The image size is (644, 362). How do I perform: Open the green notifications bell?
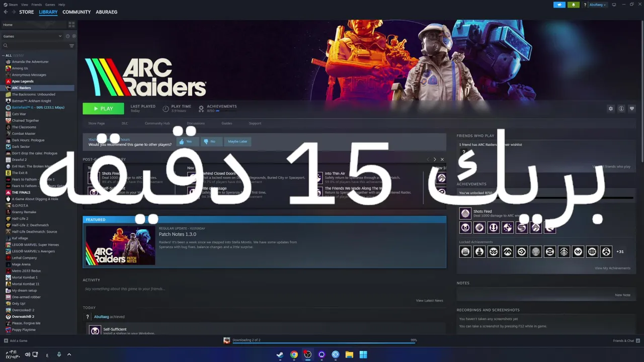click(573, 5)
